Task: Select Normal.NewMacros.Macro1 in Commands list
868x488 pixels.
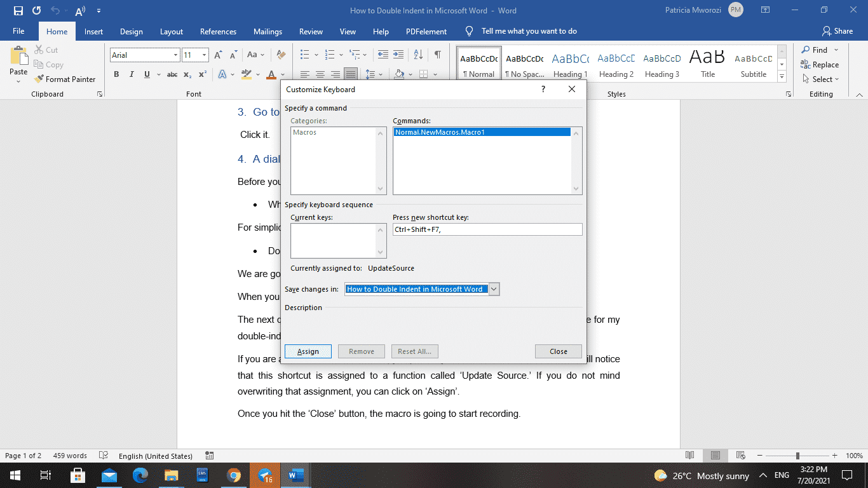Action: tap(482, 132)
